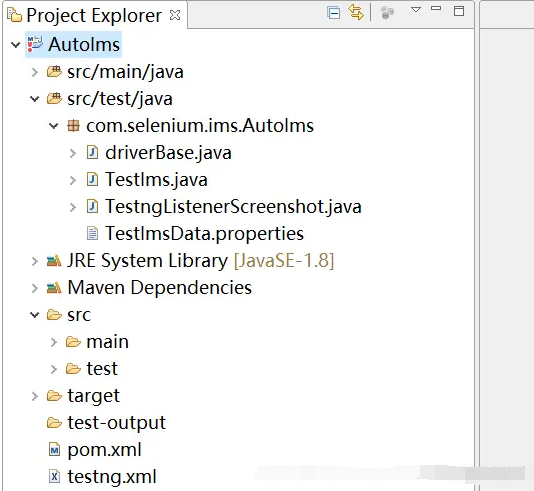Viewport: 534px width, 491px height.
Task: Click the grayed Focus on Active Task icon
Action: click(x=387, y=13)
